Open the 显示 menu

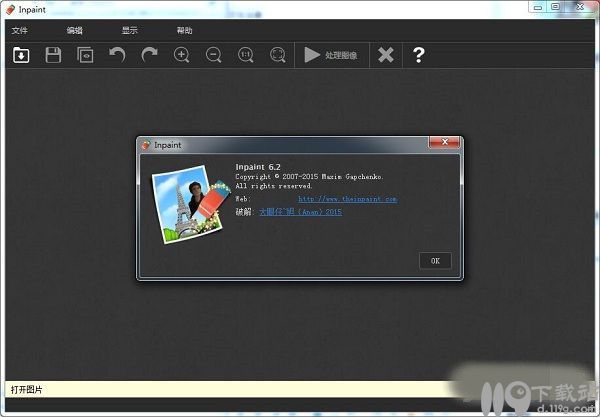point(130,30)
